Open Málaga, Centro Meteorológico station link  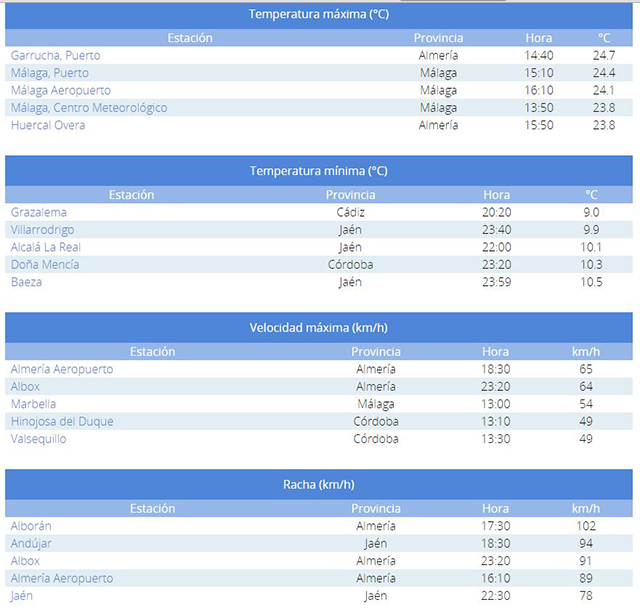click(89, 108)
